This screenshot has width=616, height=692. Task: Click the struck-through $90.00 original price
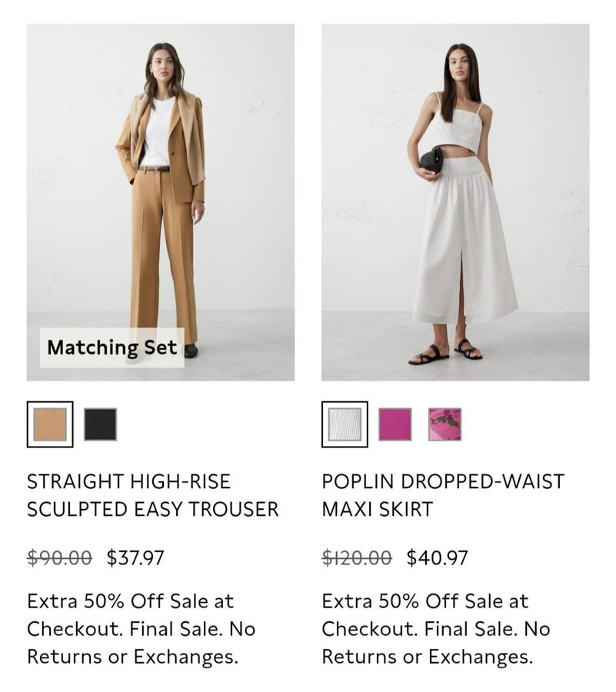(59, 557)
